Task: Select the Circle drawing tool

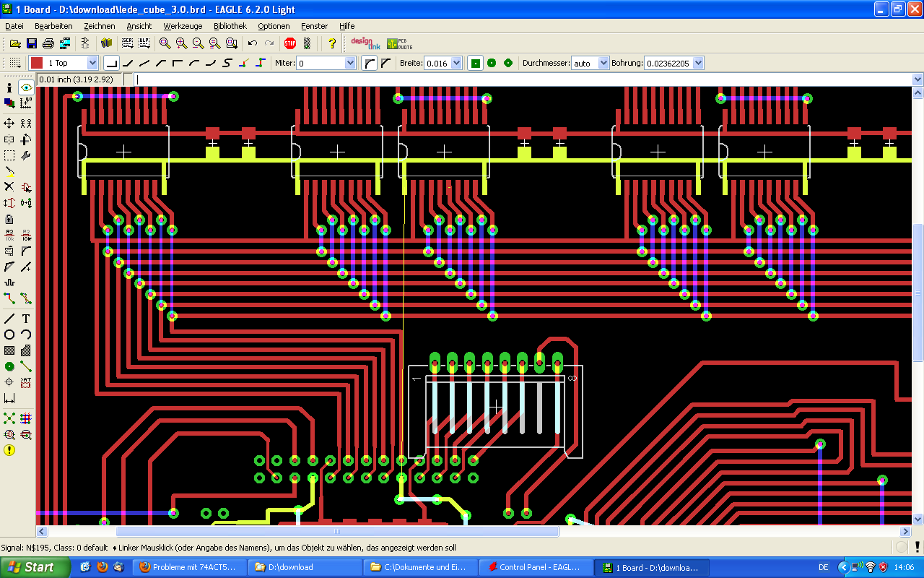Action: coord(9,335)
